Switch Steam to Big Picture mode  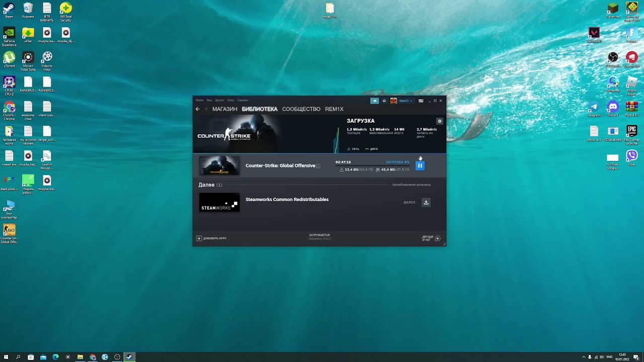[x=421, y=101]
